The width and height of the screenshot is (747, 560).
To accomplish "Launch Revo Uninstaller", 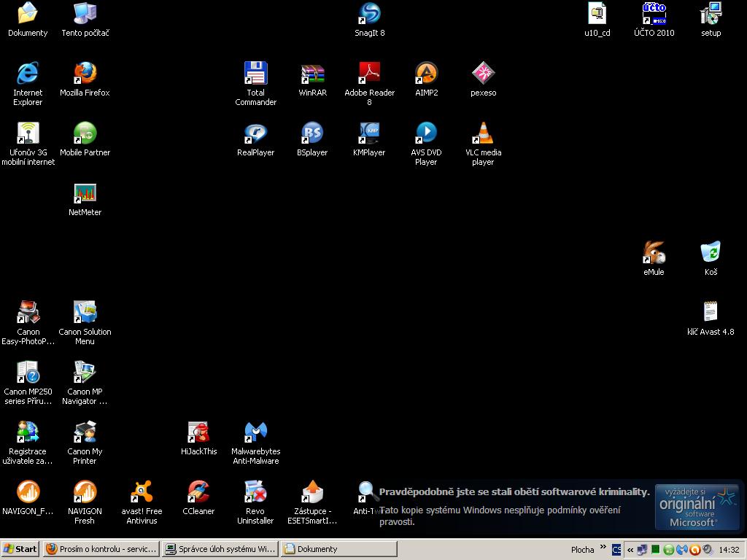I will [x=256, y=491].
